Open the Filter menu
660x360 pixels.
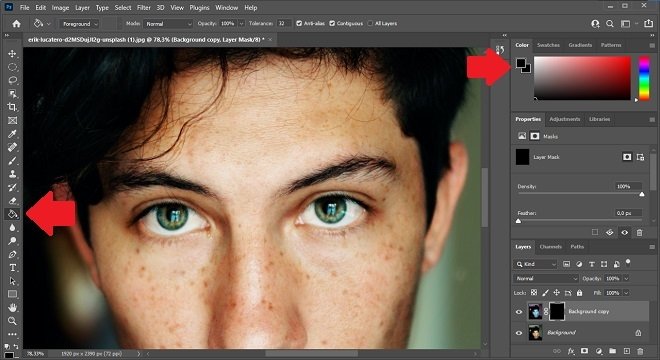click(144, 8)
